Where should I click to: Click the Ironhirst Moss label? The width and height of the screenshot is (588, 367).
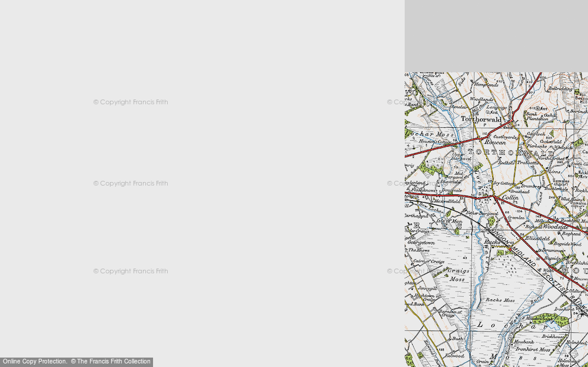(533, 349)
